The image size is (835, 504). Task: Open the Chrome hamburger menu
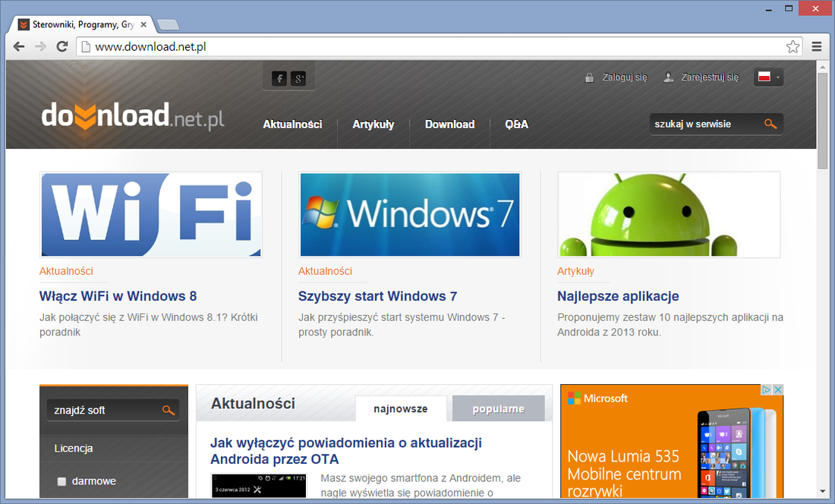(x=816, y=47)
